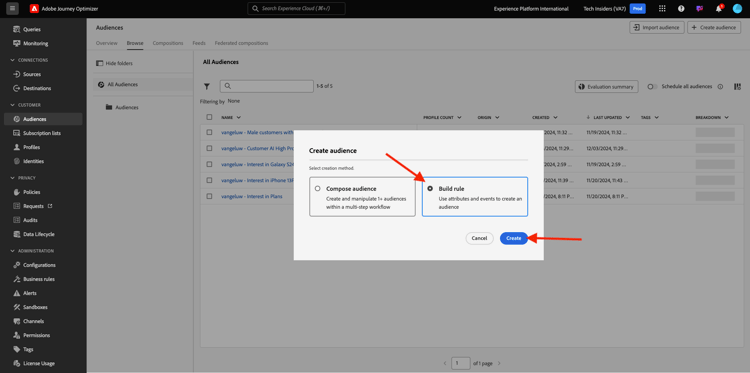Open the notifications bell
The width and height of the screenshot is (750, 373).
(718, 9)
